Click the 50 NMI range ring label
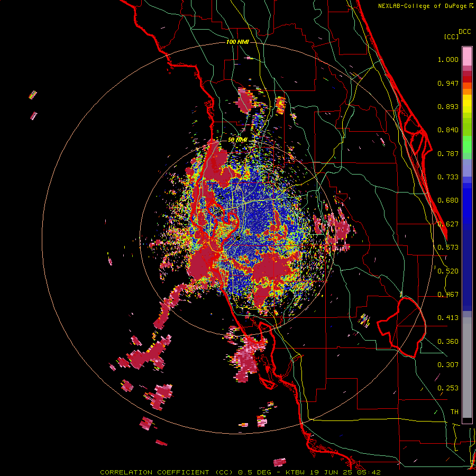 (237, 140)
